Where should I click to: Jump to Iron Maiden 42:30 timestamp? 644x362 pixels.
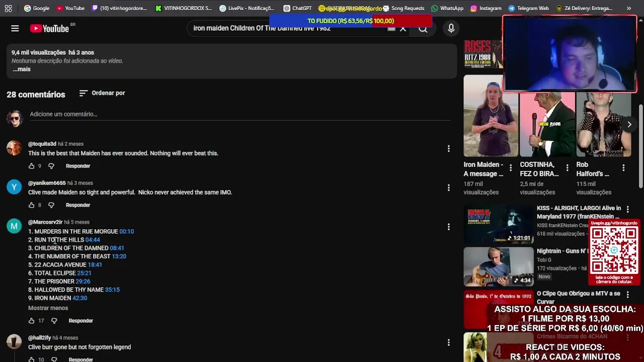79,298
